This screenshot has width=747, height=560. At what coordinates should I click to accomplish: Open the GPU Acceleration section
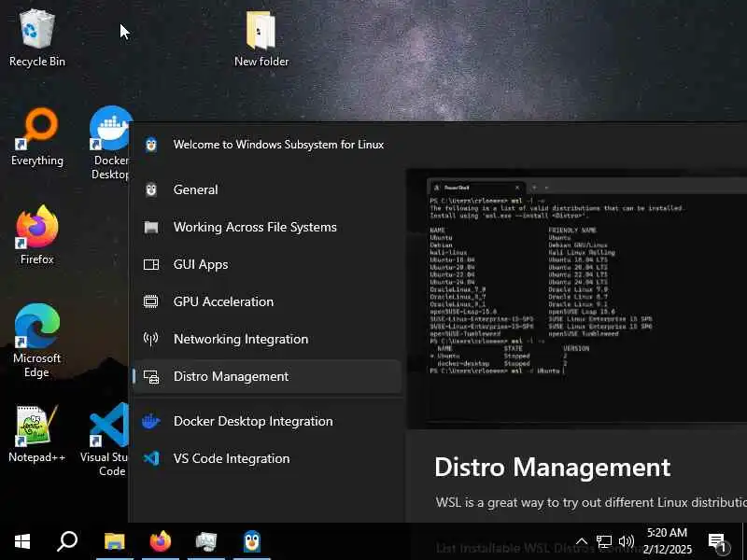tap(267, 301)
